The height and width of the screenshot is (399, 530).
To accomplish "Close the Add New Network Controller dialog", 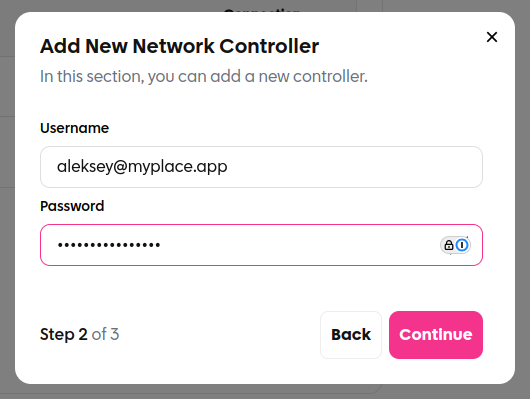I will pyautogui.click(x=492, y=37).
